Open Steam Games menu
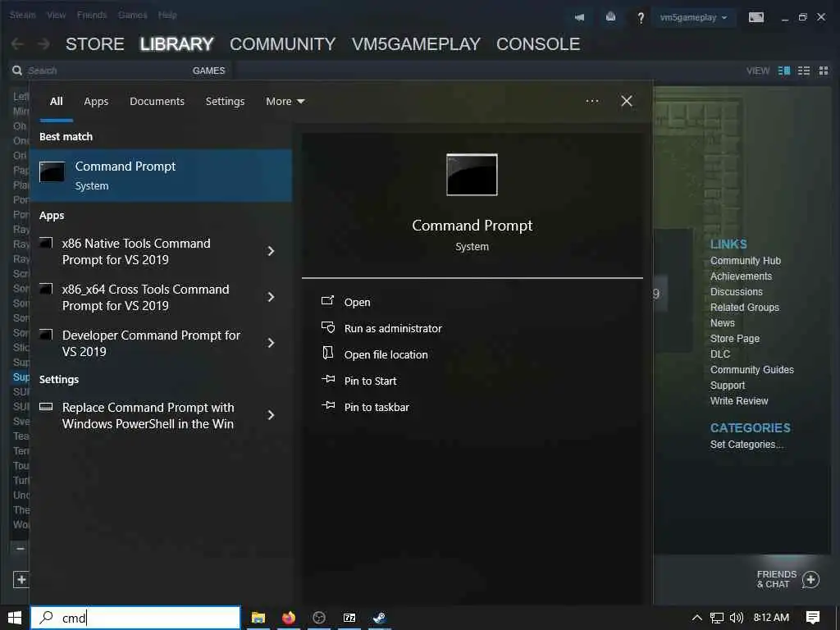Screen dimensions: 840x630 pyautogui.click(x=132, y=15)
